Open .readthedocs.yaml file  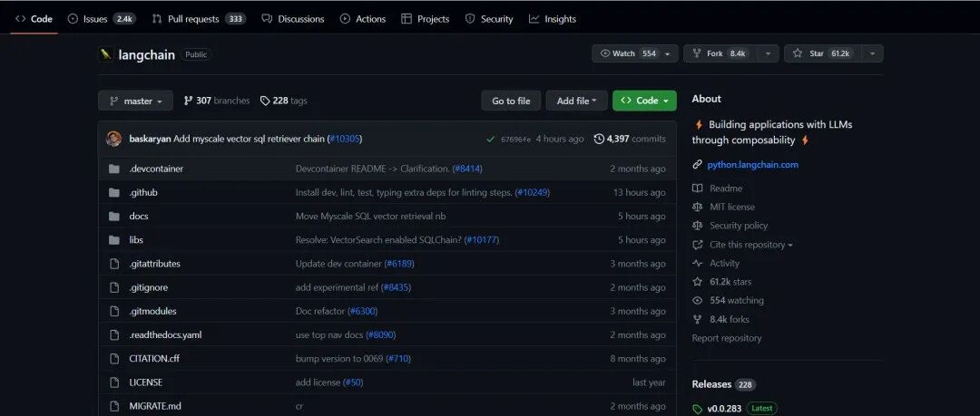pos(165,334)
